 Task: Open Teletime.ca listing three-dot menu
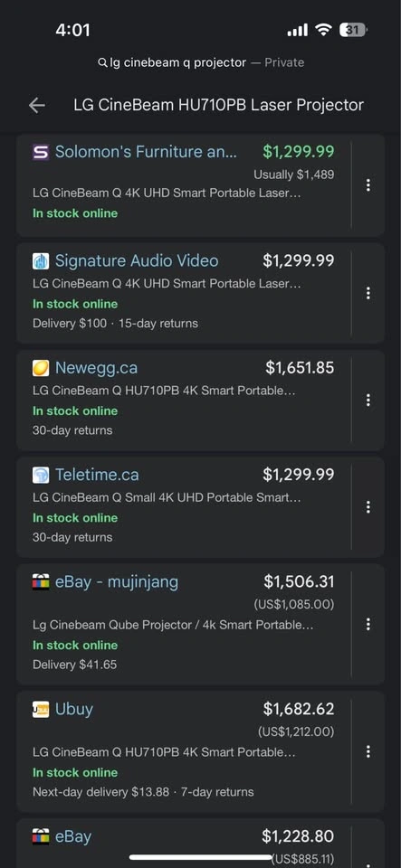pos(368,506)
